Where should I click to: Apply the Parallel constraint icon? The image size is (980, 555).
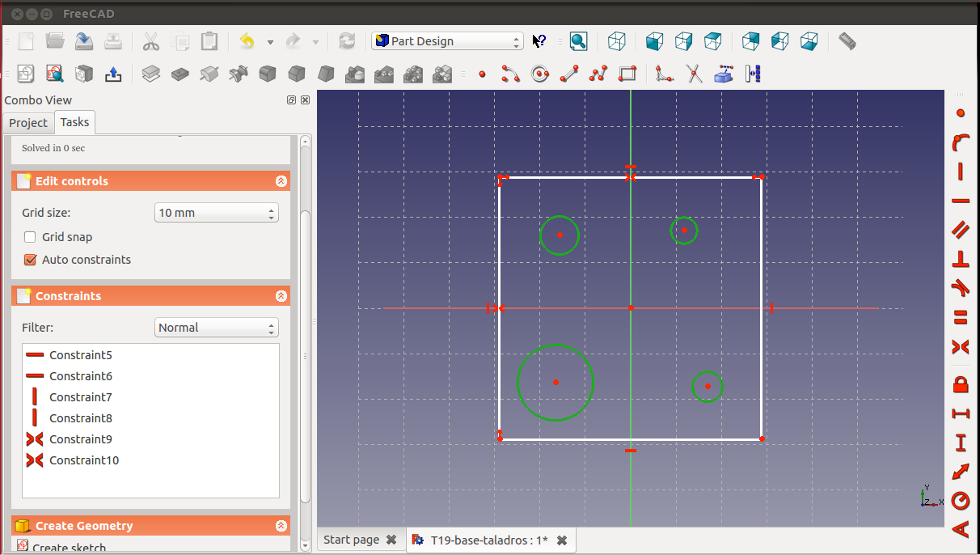(x=961, y=230)
